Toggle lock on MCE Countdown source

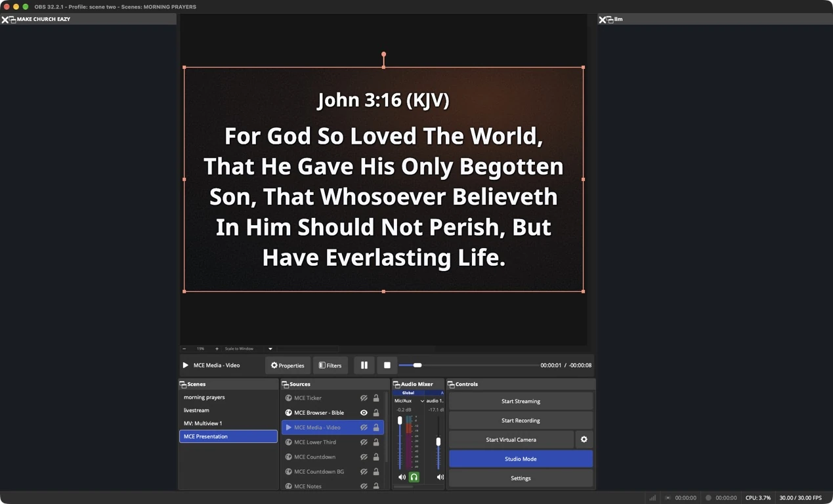[x=376, y=457]
